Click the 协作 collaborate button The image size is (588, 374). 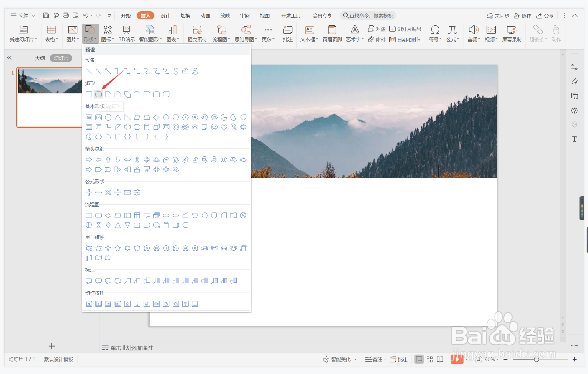pyautogui.click(x=523, y=16)
